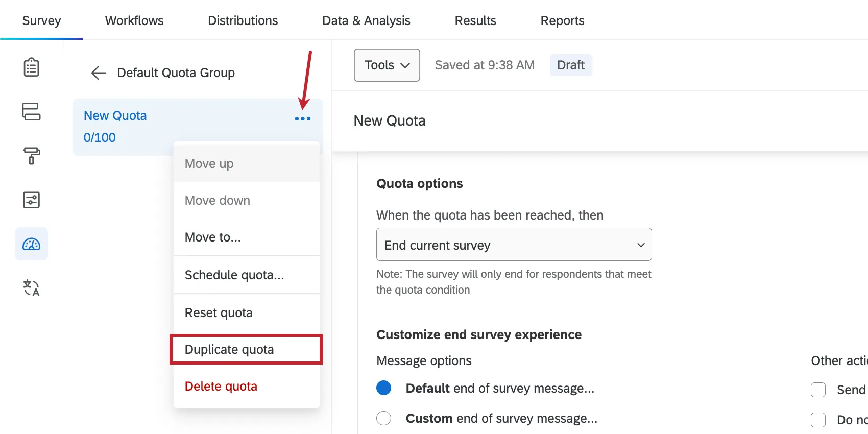Open the Quotas gauge icon
Viewport: 868px width, 434px height.
(x=31, y=244)
